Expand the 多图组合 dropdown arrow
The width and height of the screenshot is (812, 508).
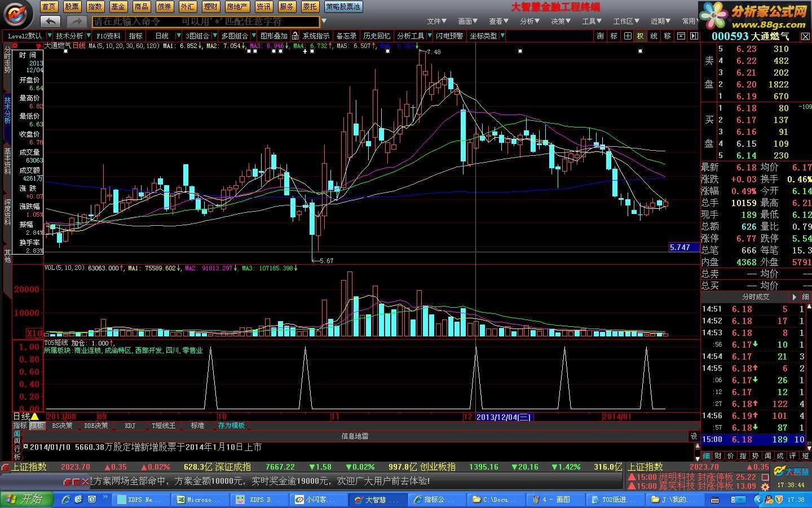click(253, 36)
